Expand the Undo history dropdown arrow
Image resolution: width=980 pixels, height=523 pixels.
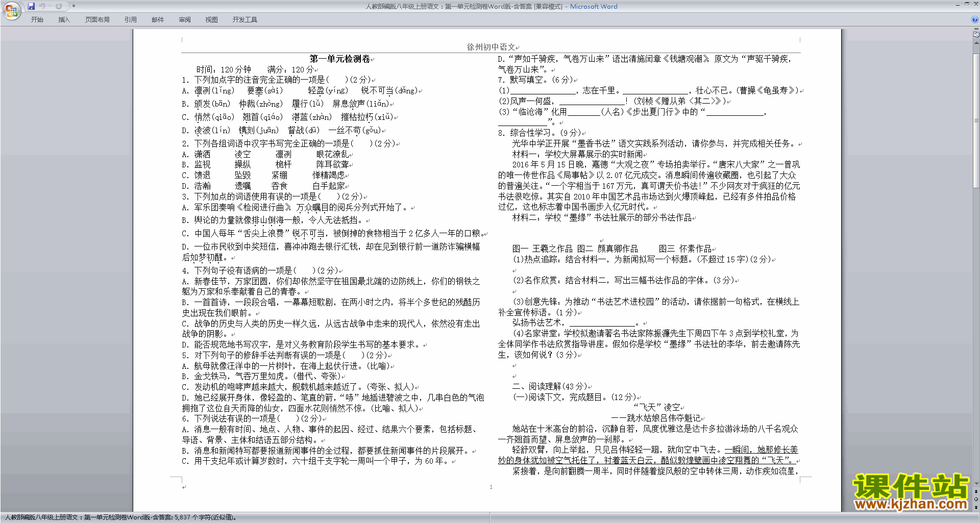(50, 6)
